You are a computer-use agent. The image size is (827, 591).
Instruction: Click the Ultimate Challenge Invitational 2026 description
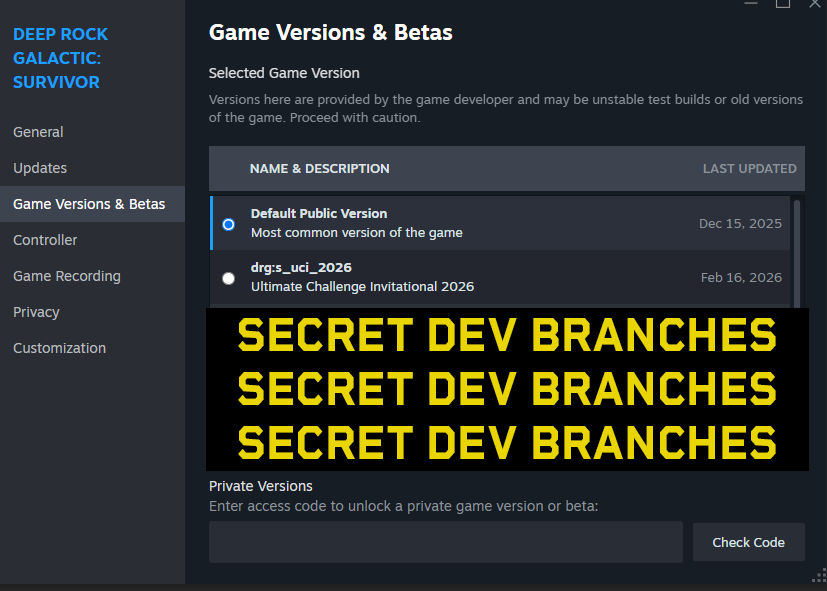point(362,287)
